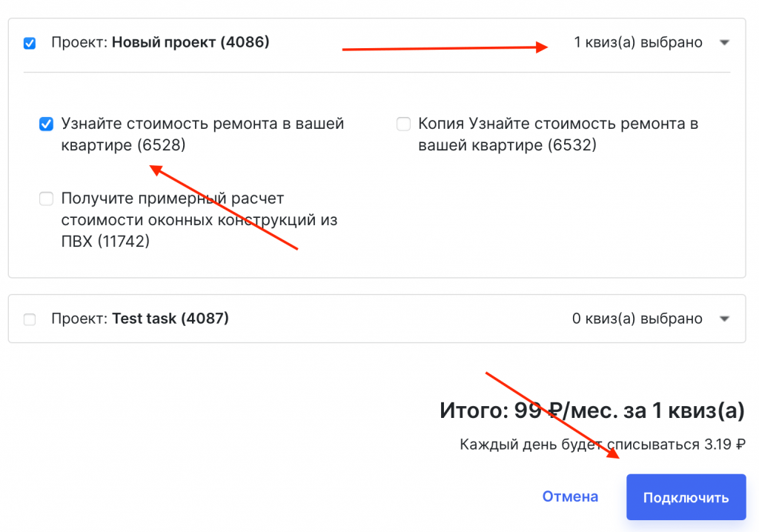
Task: Uncheck the Новый проект (4086) project checkbox
Action: (x=30, y=43)
